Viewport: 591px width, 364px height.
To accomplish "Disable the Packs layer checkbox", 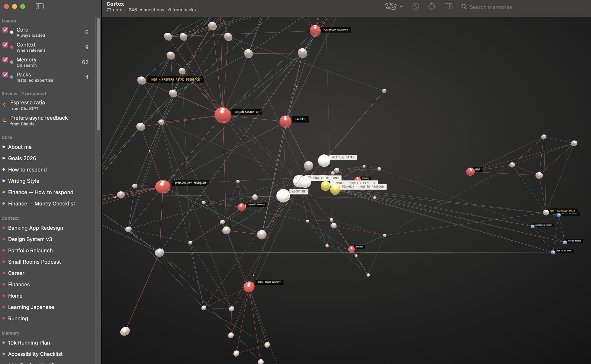I will click(x=5, y=74).
